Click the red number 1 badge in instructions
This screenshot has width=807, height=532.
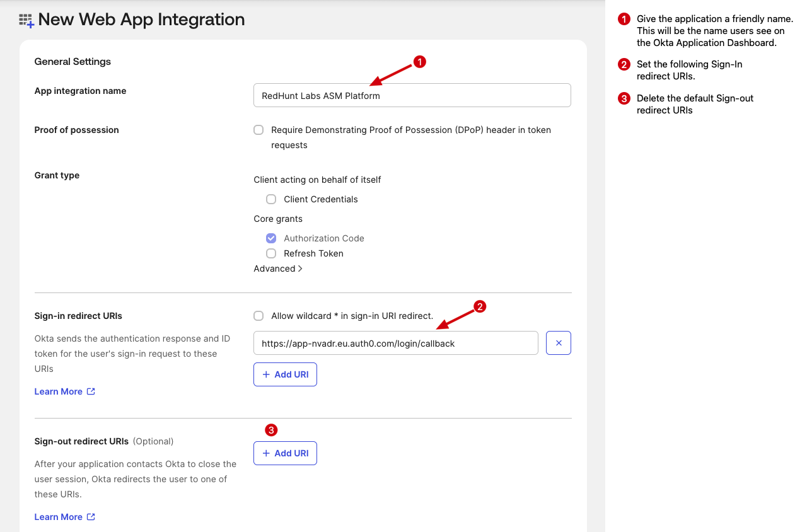pos(624,20)
